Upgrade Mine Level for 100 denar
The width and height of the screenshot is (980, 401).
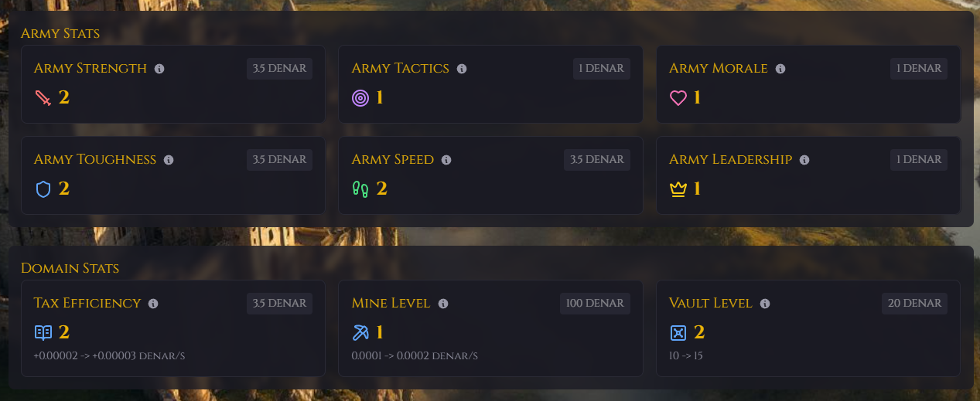pos(595,303)
